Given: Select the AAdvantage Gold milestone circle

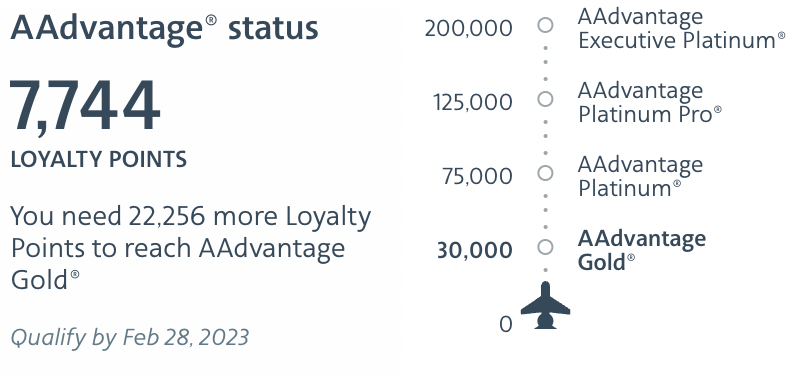Looking at the screenshot, I should click(546, 247).
